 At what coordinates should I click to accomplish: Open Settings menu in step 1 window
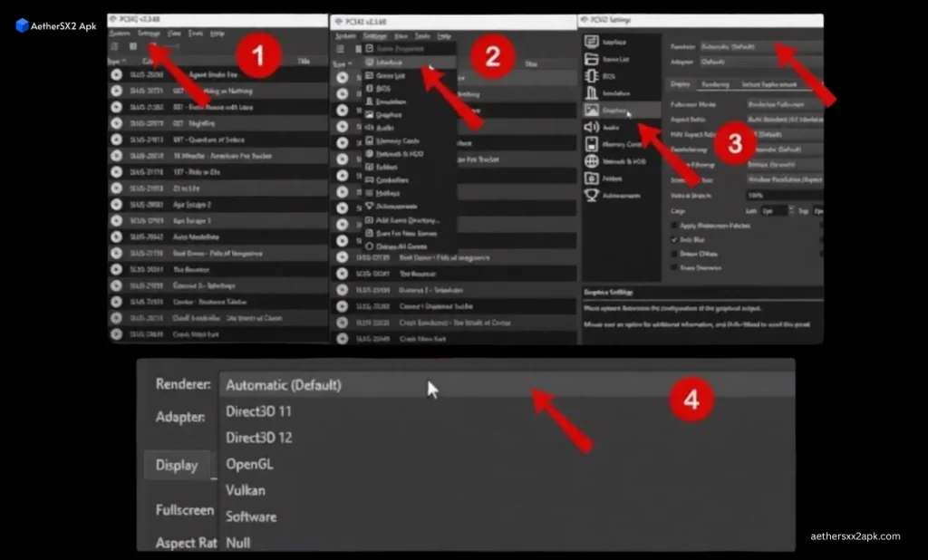pyautogui.click(x=149, y=34)
